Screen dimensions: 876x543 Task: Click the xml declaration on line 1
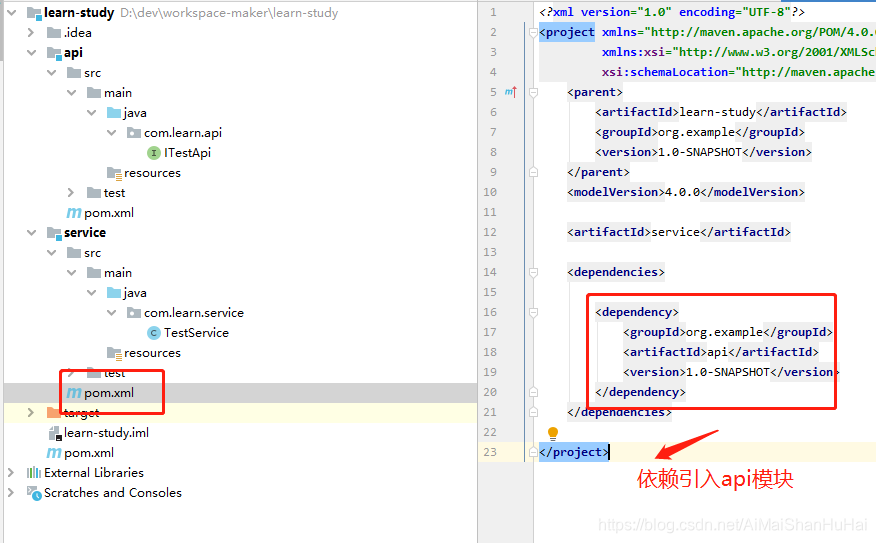pyautogui.click(x=672, y=12)
